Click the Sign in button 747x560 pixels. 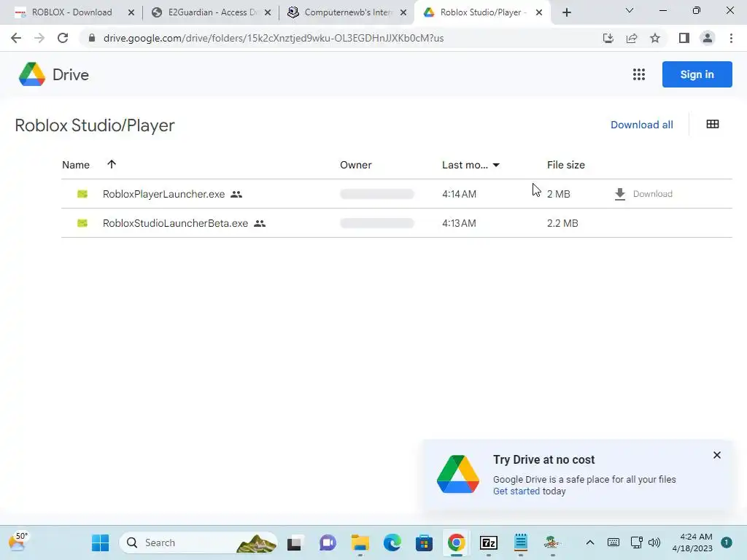tap(697, 74)
